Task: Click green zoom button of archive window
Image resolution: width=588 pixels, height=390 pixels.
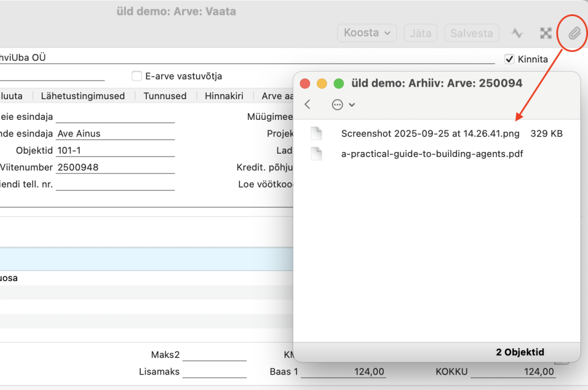Action: pos(339,84)
